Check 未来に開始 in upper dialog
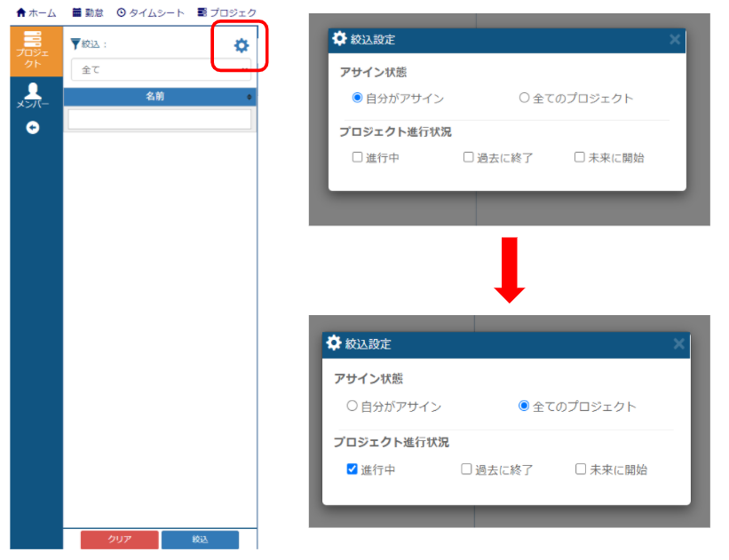The height and width of the screenshot is (560, 729). [x=579, y=157]
